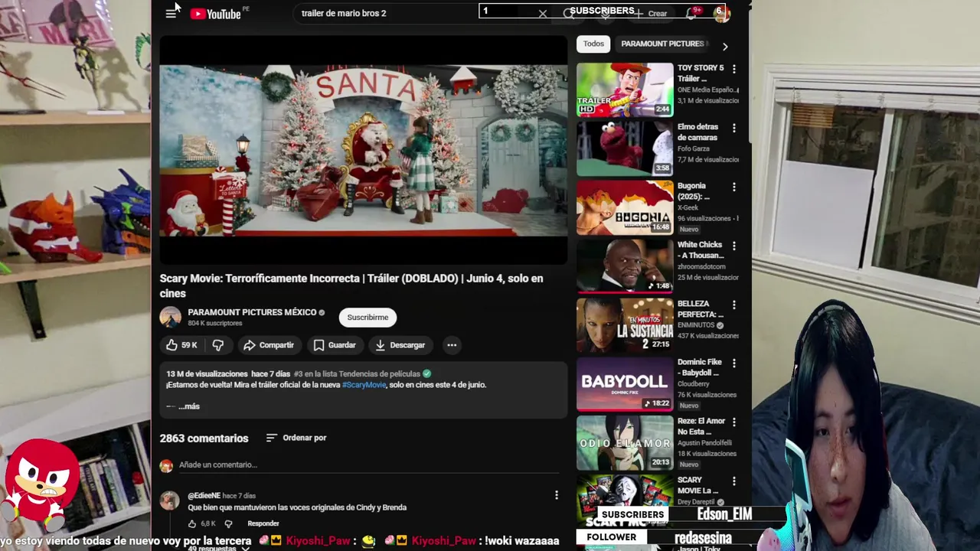Open the White Chicks video thumbnail
Screen dimensions: 980x551
click(x=625, y=266)
